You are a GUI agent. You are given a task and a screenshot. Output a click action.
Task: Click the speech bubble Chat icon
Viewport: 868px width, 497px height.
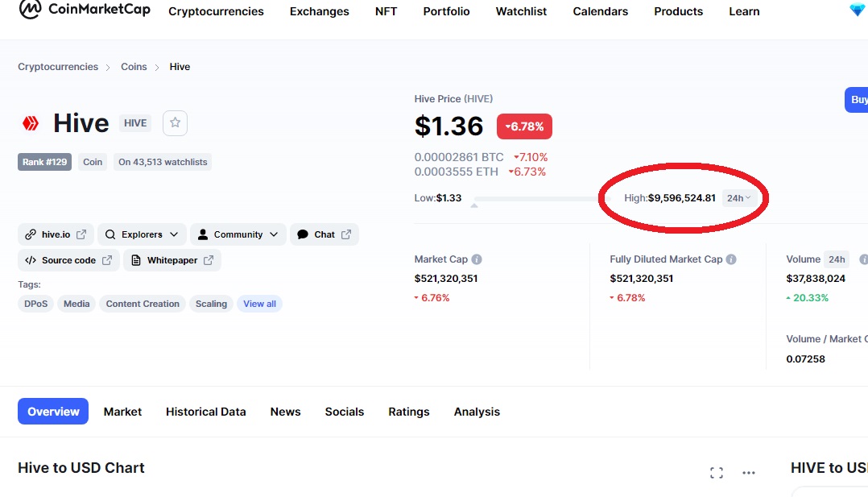(302, 234)
